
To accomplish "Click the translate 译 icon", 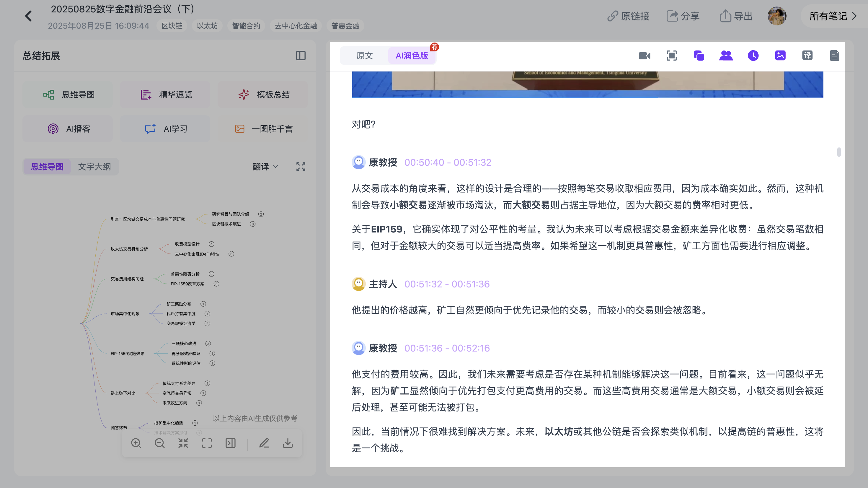I will (x=807, y=56).
